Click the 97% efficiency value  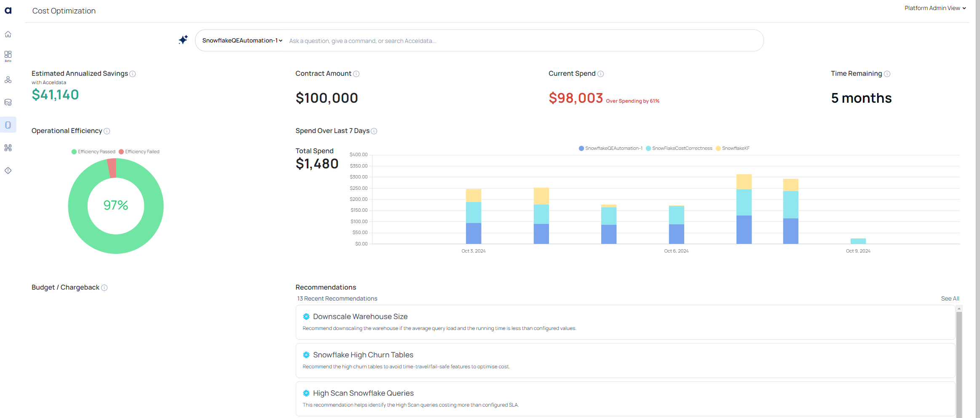click(116, 205)
